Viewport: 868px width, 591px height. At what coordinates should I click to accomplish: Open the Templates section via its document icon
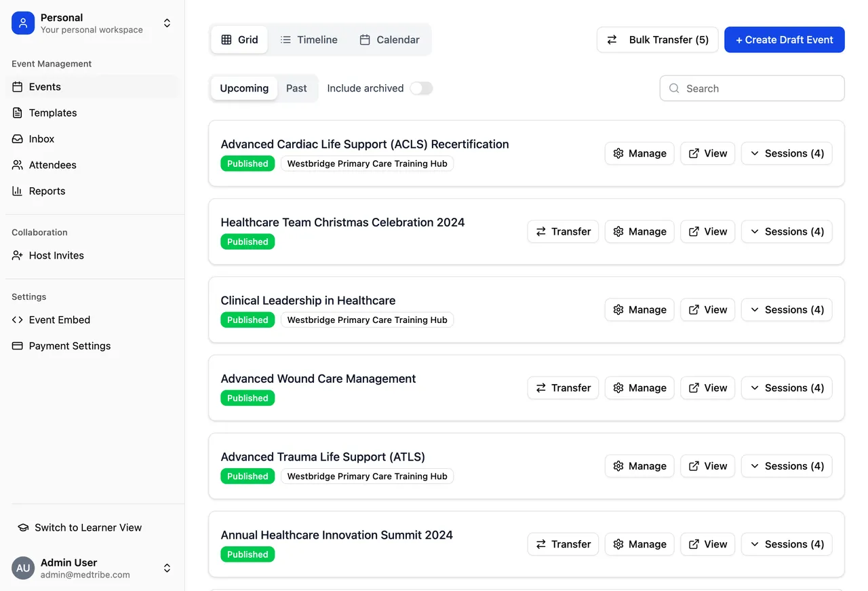click(x=17, y=113)
